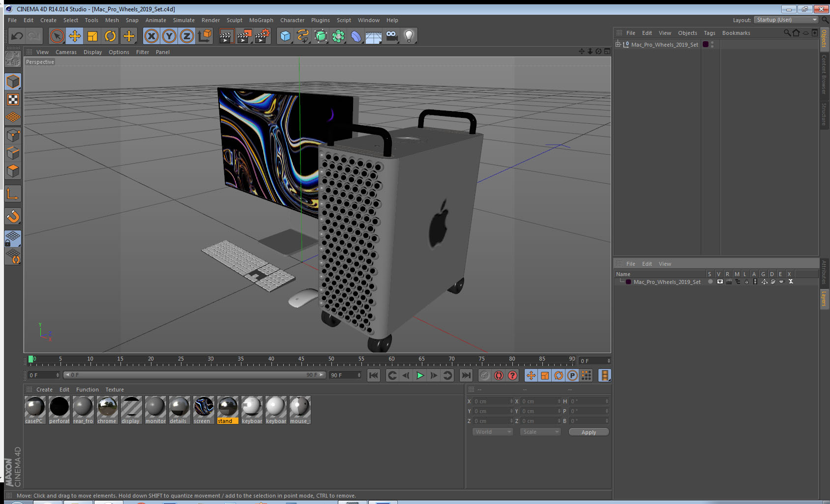Screen dimensions: 830x504
Task: Click the Objects panel search icon
Action: [787, 33]
